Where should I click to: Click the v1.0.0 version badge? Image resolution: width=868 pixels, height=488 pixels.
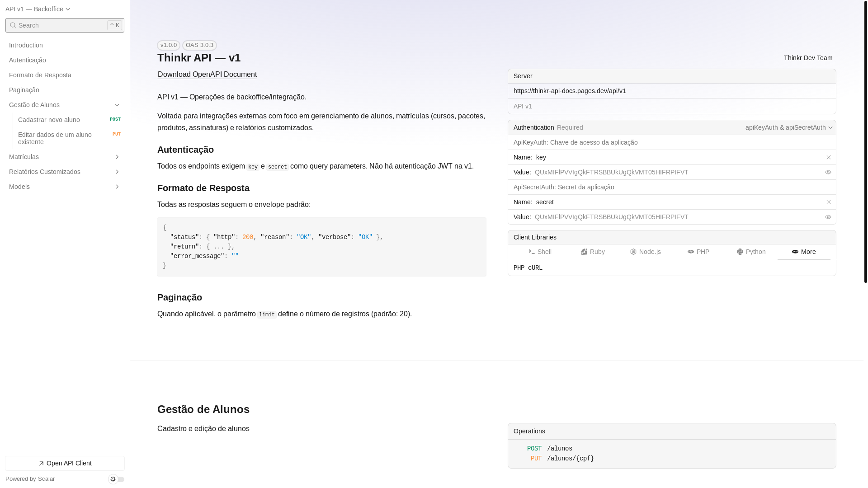click(169, 45)
